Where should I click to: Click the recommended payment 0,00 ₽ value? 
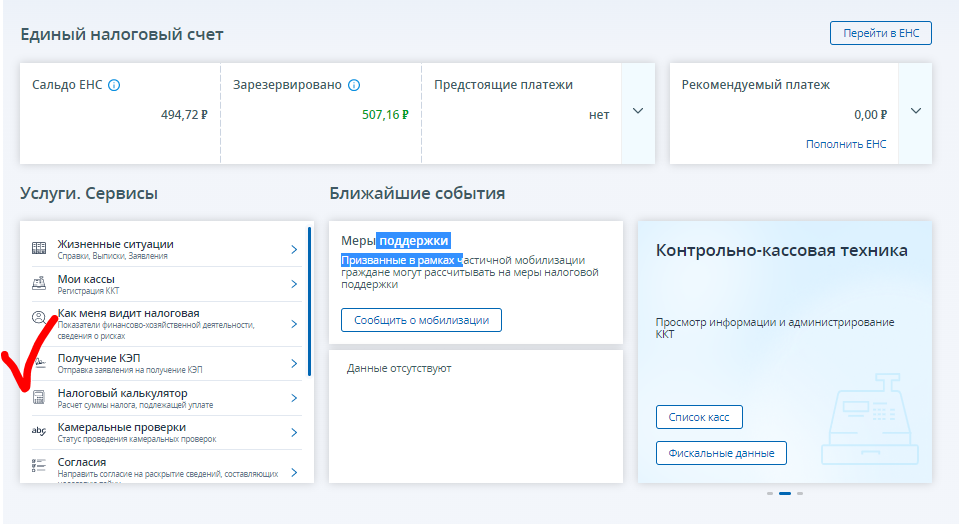tap(870, 115)
